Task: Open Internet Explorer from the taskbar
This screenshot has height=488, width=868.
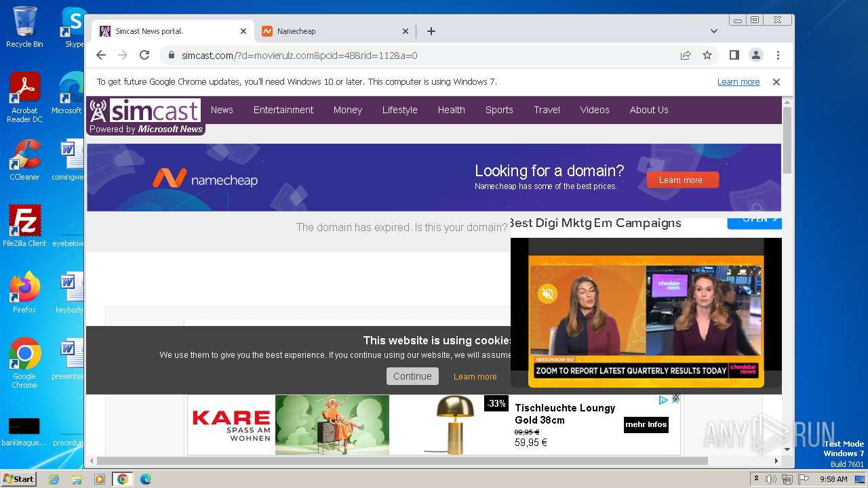Action: 54,479
